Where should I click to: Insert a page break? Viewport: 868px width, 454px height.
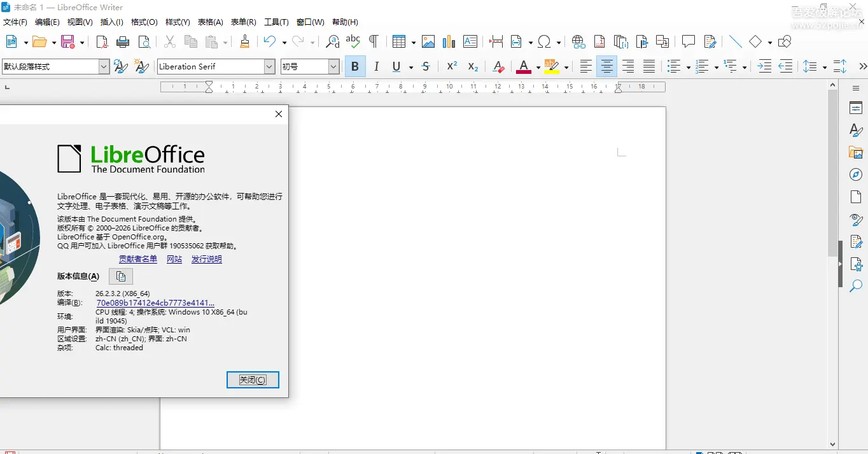(x=496, y=42)
